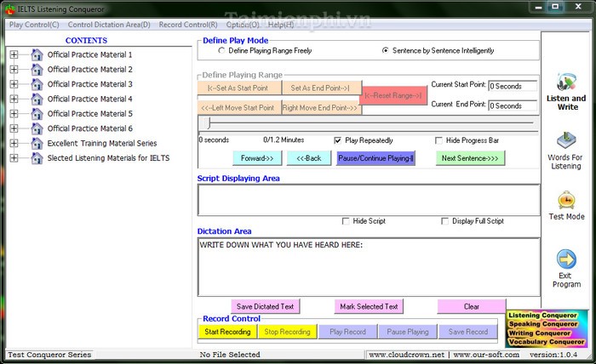Click inside the Dictation Area text box
This screenshot has width=596, height=364.
tap(368, 266)
